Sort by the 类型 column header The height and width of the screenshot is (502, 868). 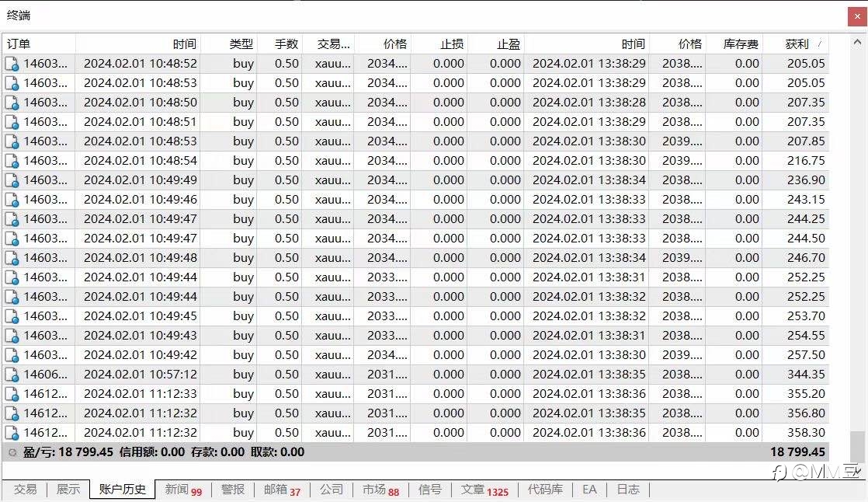228,44
